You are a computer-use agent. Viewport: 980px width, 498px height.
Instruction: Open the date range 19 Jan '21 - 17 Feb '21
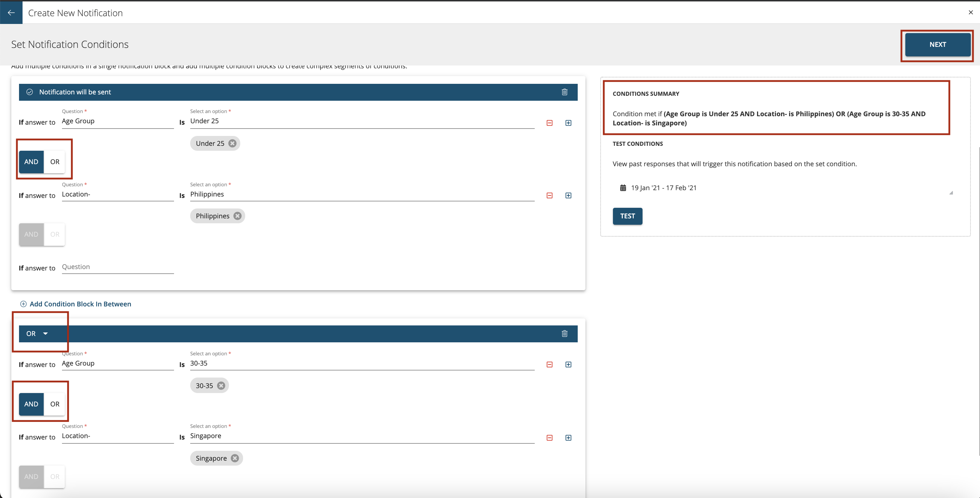point(663,188)
